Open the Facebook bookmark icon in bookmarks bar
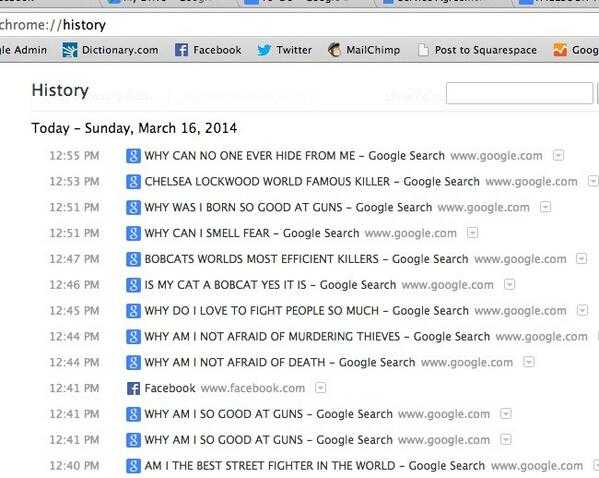The image size is (599, 478). click(x=181, y=50)
